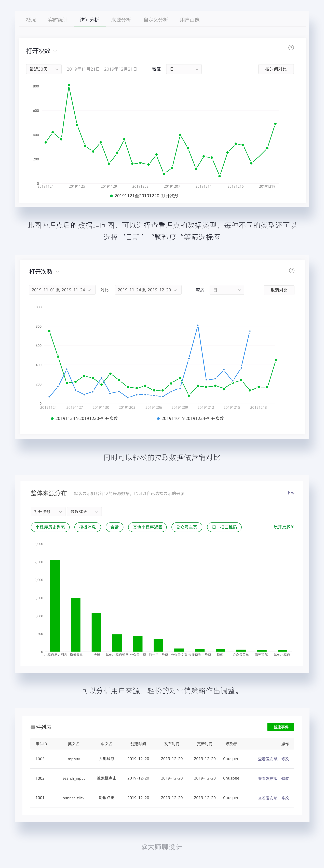Click the 按时间对比 button
The width and height of the screenshot is (324, 868).
(x=276, y=69)
